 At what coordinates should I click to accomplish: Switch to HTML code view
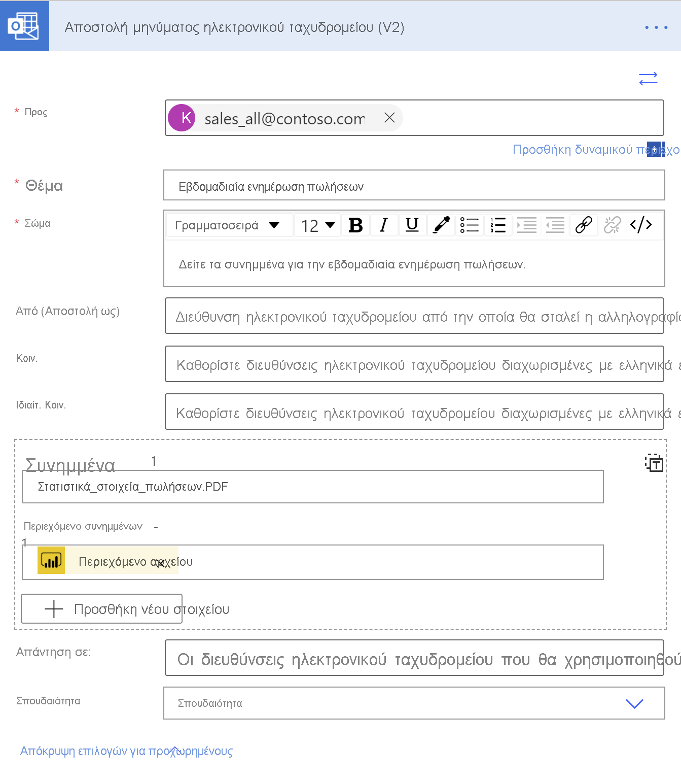(x=641, y=225)
